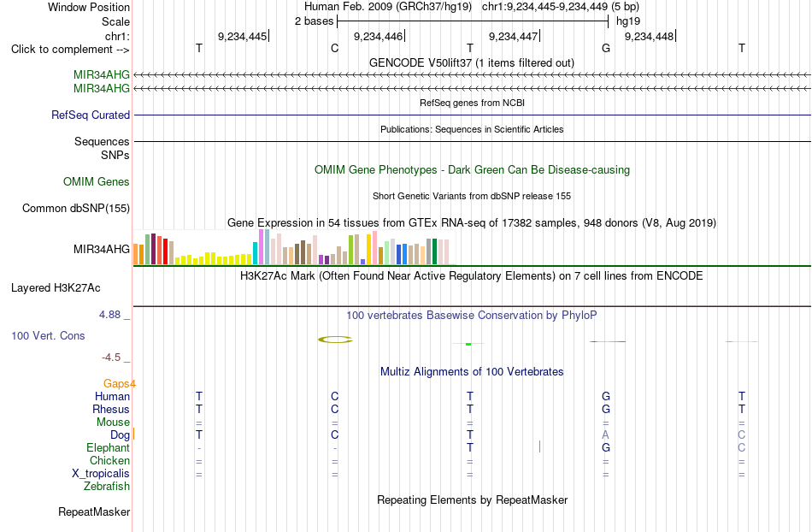Click the 'Human Feb. 2009 (GRCh37/hg19)' heading
This screenshot has width=812, height=532.
(388, 7)
